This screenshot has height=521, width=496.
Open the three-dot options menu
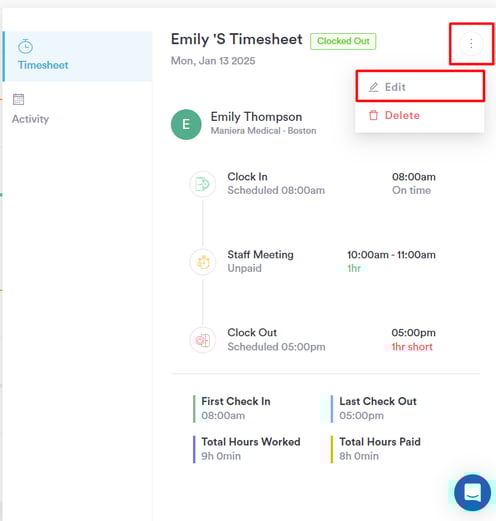click(x=471, y=43)
